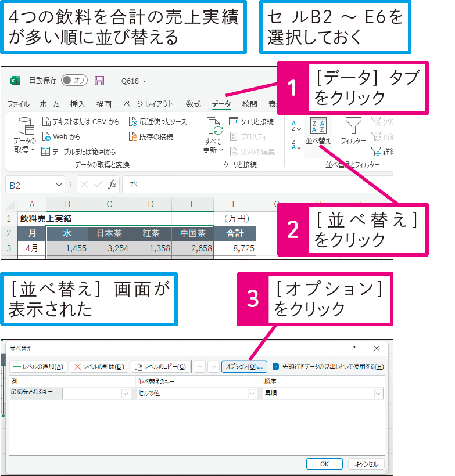Click OK in the sort dialog
Screen dimensions: 455x476
[x=324, y=464]
